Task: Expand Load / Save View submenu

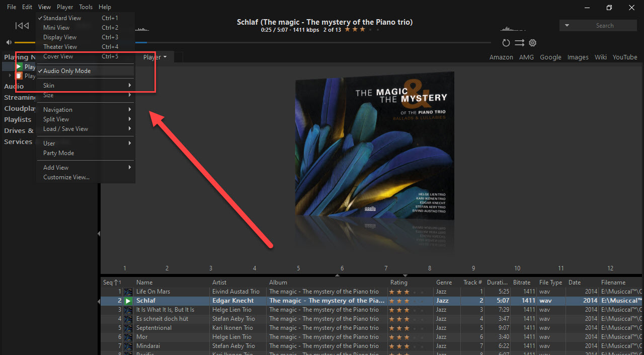Action: [86, 129]
